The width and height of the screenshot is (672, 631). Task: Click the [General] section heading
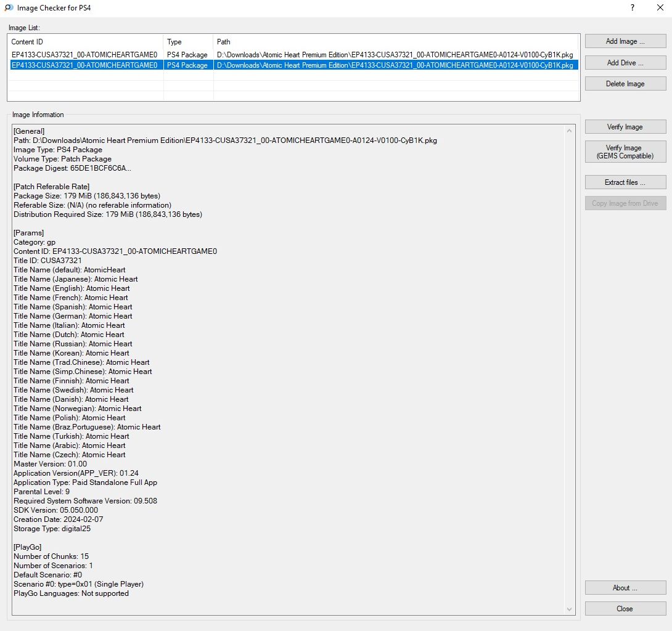pos(29,131)
